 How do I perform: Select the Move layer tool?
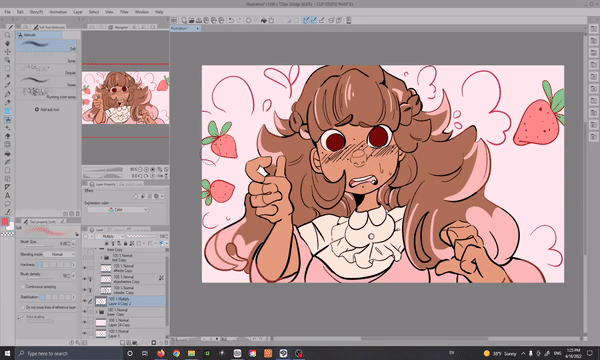pos(7,52)
